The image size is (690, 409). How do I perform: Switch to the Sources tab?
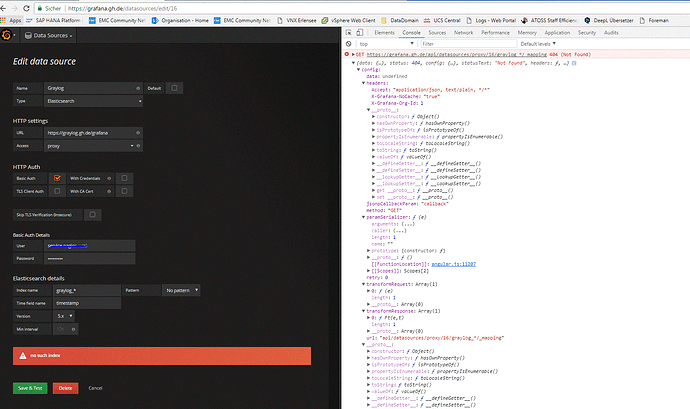pyautogui.click(x=437, y=33)
